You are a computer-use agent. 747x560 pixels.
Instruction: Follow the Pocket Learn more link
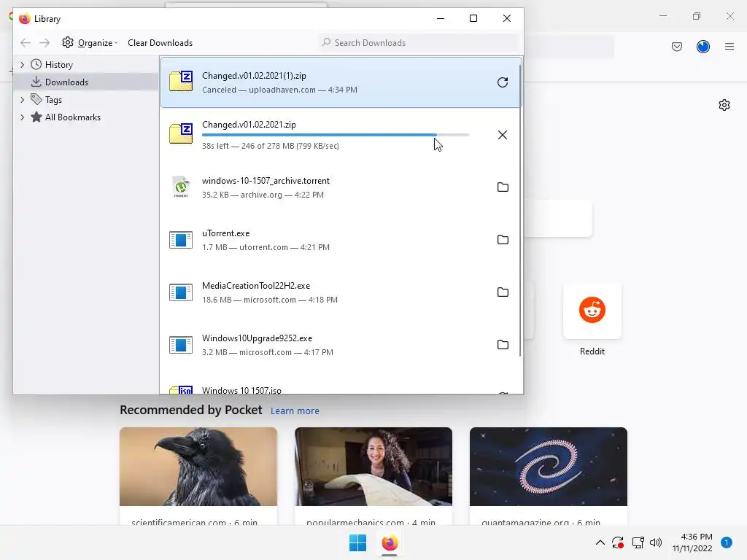click(295, 411)
